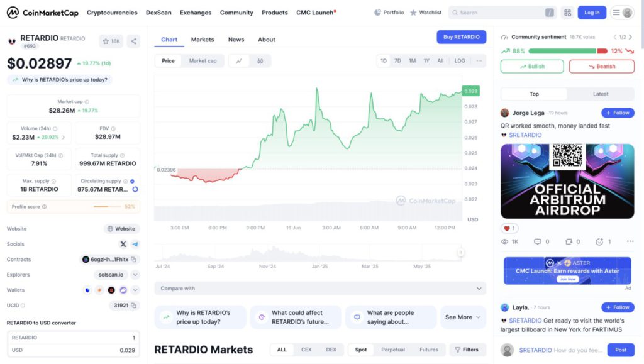This screenshot has width=644, height=364.
Task: Open circulating supply progress ring icon
Action: (135, 189)
